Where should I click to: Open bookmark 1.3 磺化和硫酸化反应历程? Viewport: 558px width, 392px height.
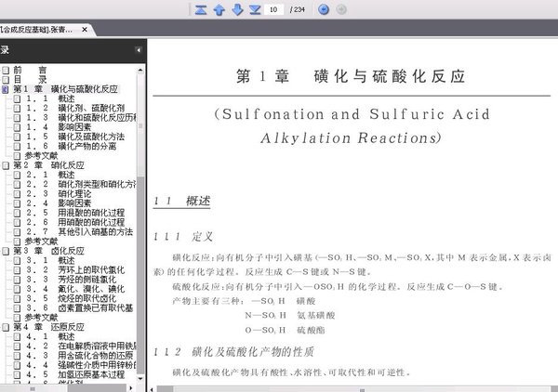click(x=81, y=118)
